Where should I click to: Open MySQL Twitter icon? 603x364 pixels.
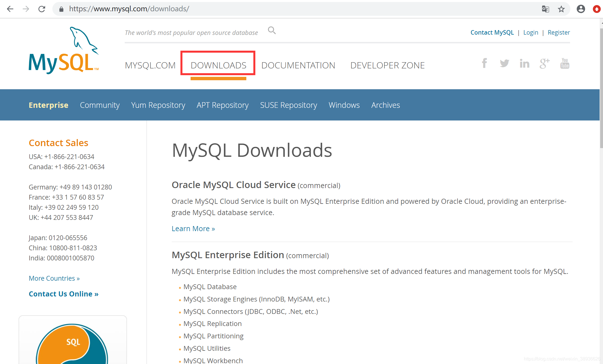(504, 63)
